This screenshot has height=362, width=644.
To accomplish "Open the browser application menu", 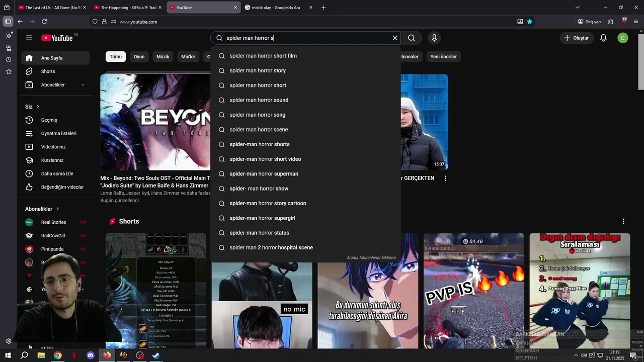I will tap(636, 22).
